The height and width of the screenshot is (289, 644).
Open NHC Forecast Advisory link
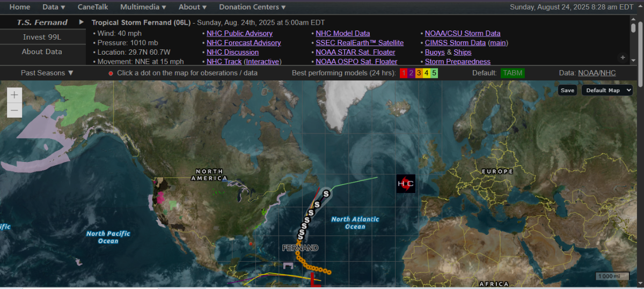coord(244,43)
